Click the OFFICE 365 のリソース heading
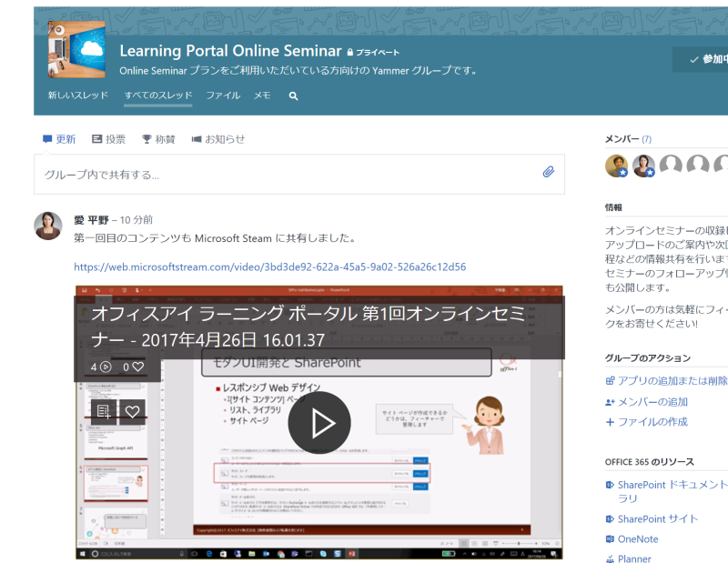Image resolution: width=728 pixels, height=563 pixels. (x=650, y=462)
